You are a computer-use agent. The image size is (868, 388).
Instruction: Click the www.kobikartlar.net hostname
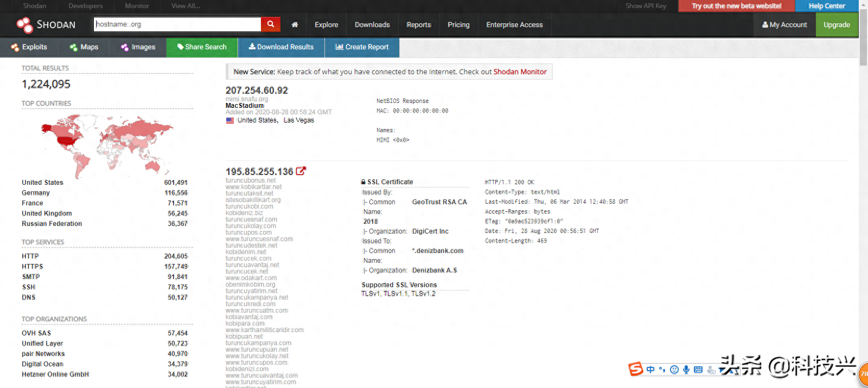254,187
